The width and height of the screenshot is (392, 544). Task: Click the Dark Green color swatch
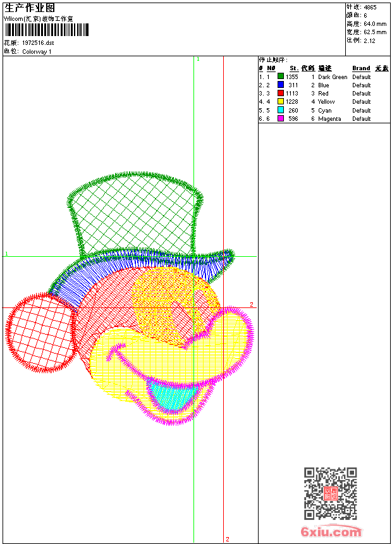(281, 77)
